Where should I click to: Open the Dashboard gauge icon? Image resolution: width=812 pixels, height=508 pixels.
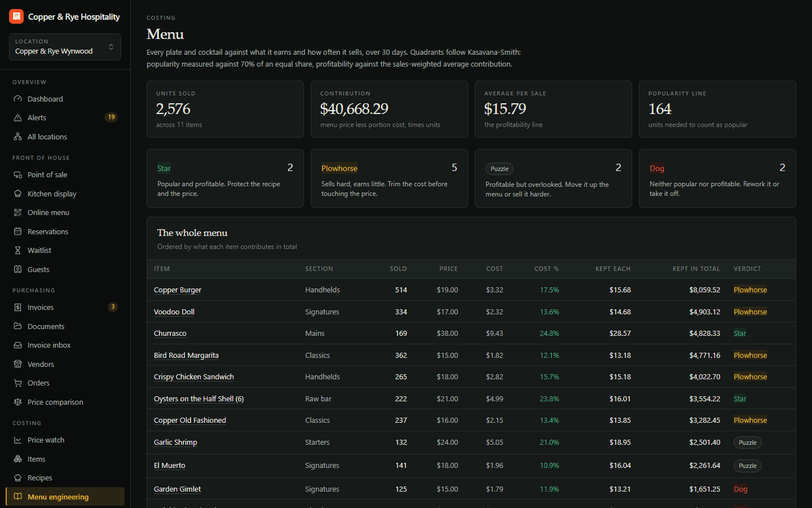click(17, 99)
